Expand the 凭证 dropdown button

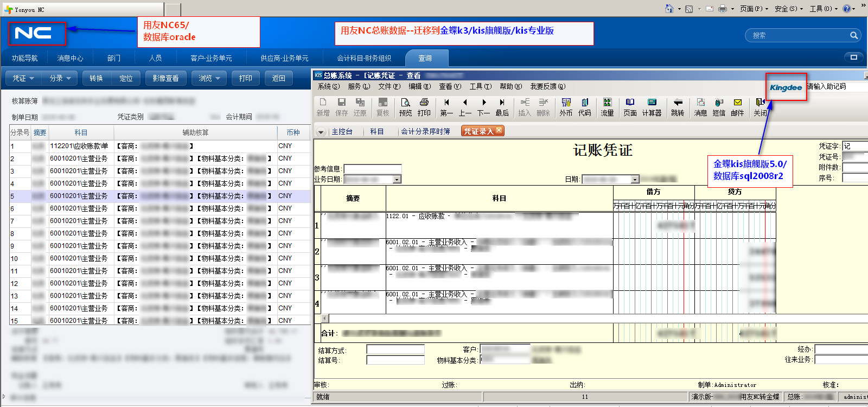pyautogui.click(x=23, y=78)
